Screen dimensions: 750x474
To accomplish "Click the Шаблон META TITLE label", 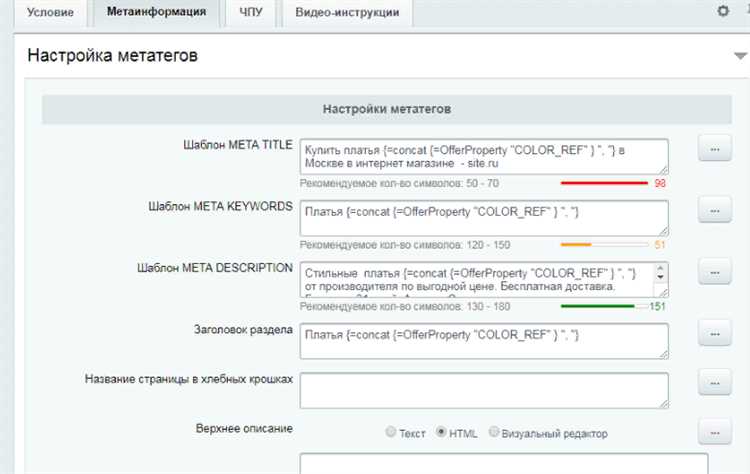I will pos(238,145).
